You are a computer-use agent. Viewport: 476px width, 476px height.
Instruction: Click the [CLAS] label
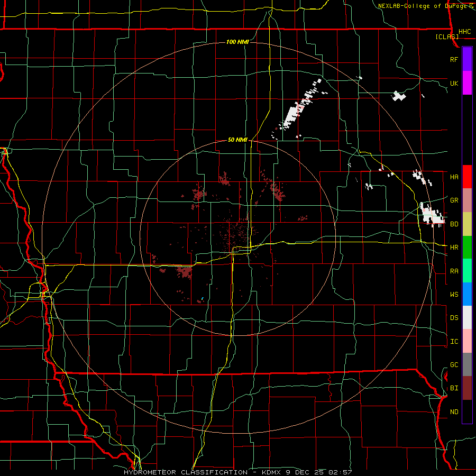447,36
